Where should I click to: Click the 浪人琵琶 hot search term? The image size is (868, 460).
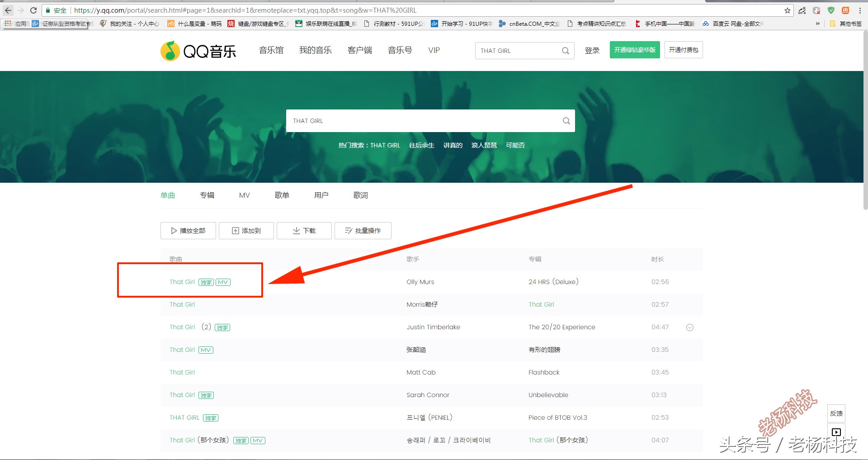(x=483, y=145)
